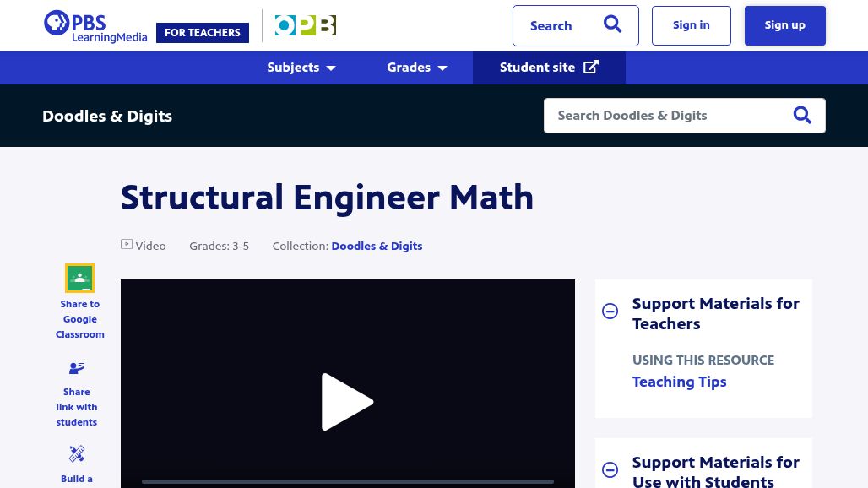
Task: Click the small video type icon beside Video
Action: click(127, 244)
